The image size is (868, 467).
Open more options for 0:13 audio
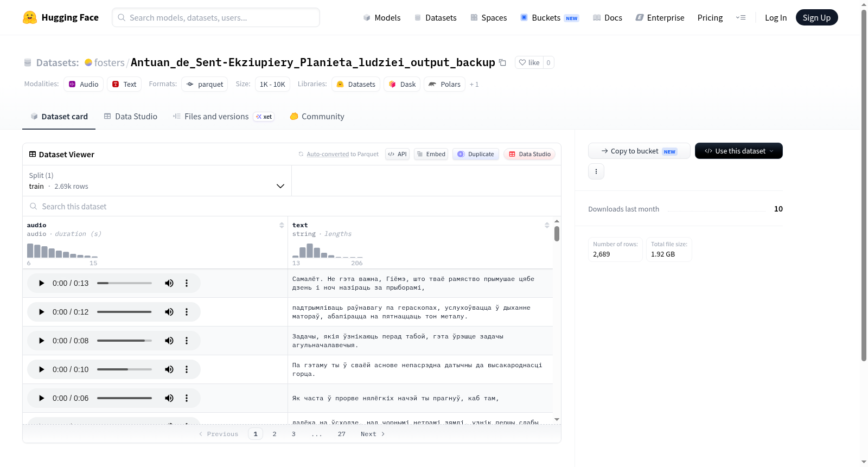click(x=187, y=283)
